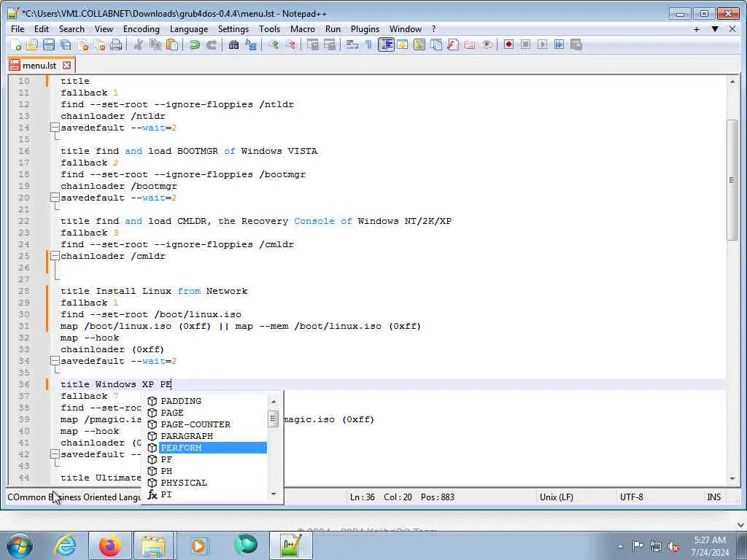The image size is (747, 560).
Task: Toggle word wrap toolbar button
Action: coord(352,44)
